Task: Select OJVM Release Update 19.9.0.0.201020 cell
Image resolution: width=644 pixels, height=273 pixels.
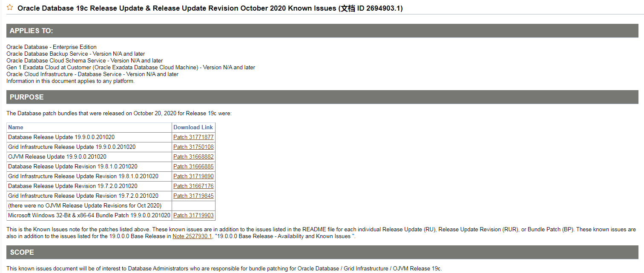Action: [x=89, y=156]
